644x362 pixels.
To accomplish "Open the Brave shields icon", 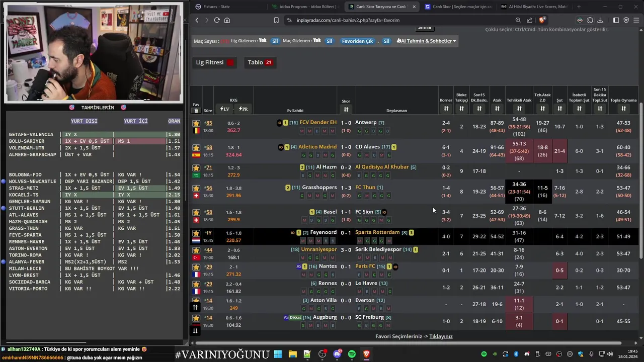I will (542, 20).
